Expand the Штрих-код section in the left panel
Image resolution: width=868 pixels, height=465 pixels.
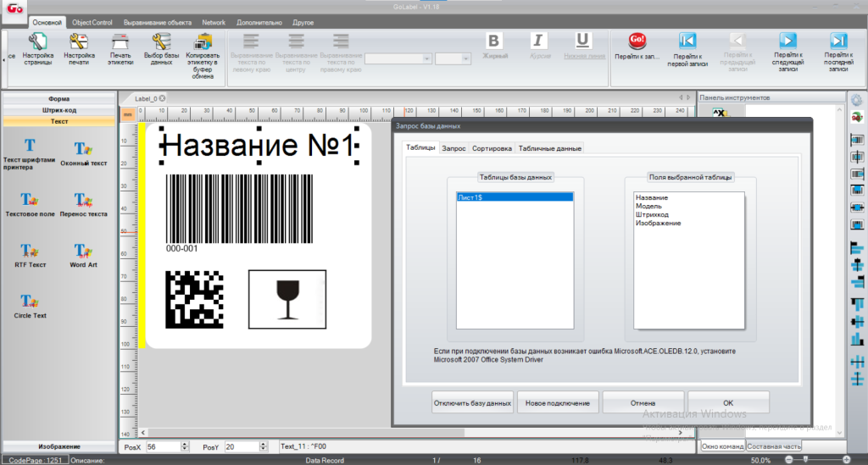click(x=58, y=110)
